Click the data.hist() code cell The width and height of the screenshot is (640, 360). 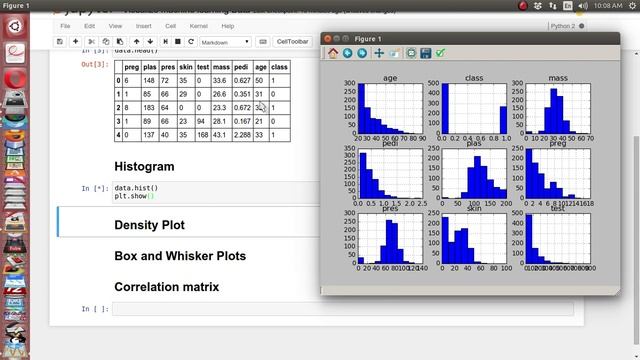(216, 192)
